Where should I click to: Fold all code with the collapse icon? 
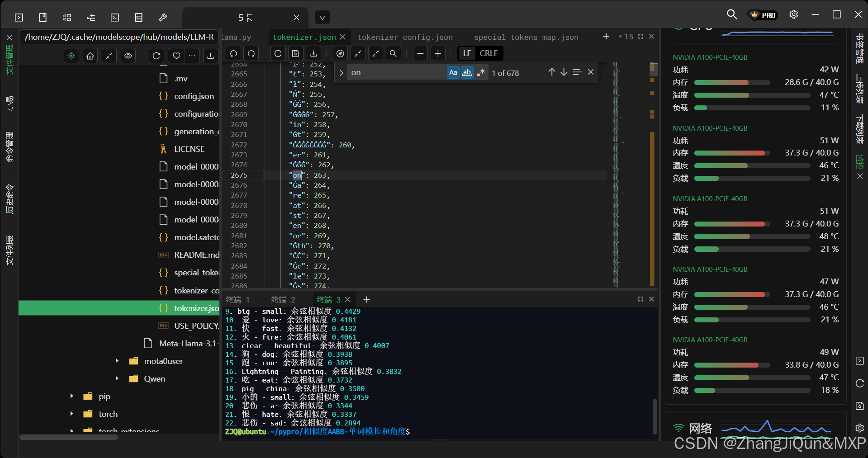point(358,53)
